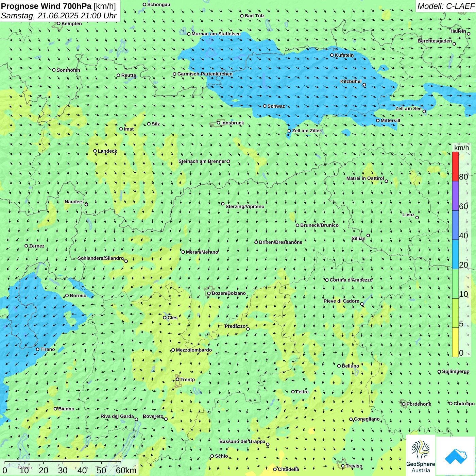This screenshot has width=476, height=476.
Task: Click the 'Garmisch-Partenkirchen' label
Action: point(205,74)
